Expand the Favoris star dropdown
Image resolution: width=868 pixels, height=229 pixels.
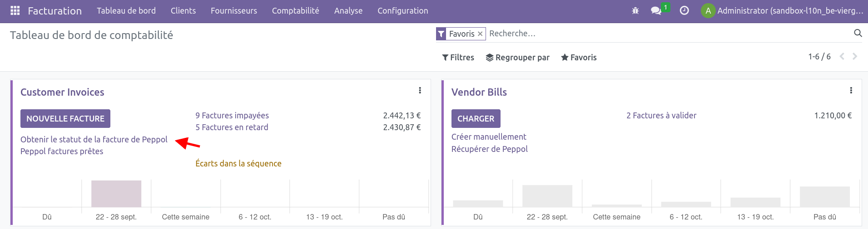[579, 58]
